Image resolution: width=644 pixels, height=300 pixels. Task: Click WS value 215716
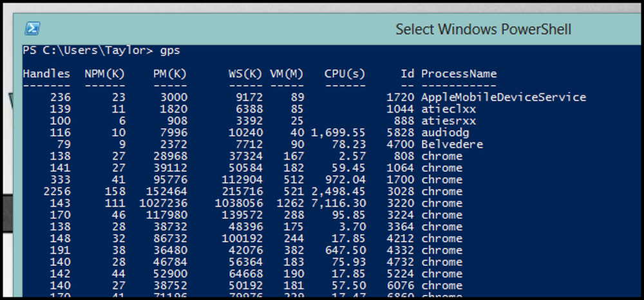pyautogui.click(x=242, y=192)
